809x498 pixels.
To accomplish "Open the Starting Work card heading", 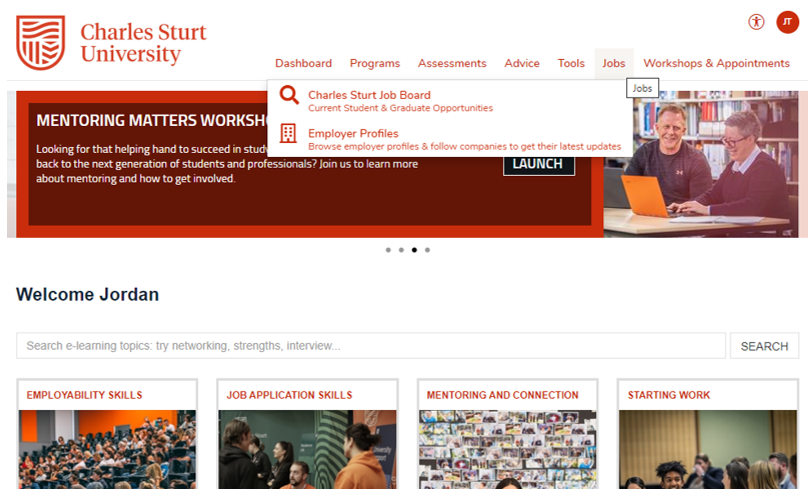I will [x=669, y=395].
